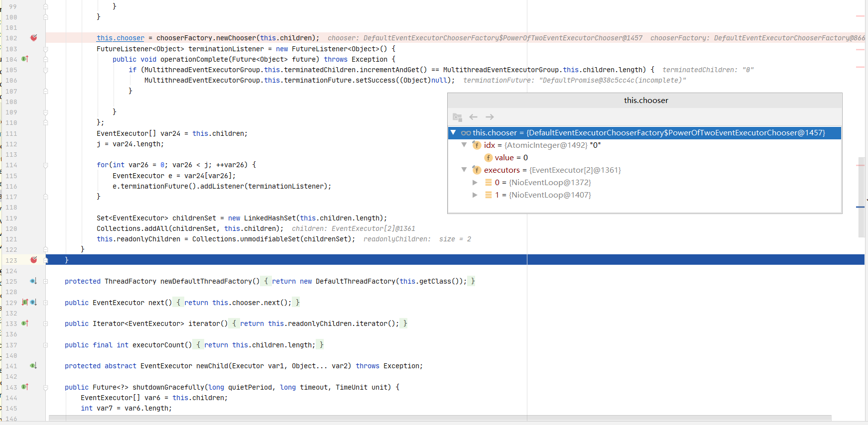
Task: Select executors = {EventExecutor[2]@1361} row
Action: click(645, 170)
